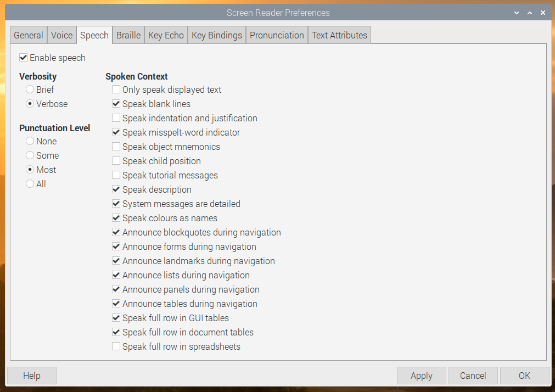The width and height of the screenshot is (555, 392).
Task: Select Some punctuation level
Action: pyautogui.click(x=30, y=155)
